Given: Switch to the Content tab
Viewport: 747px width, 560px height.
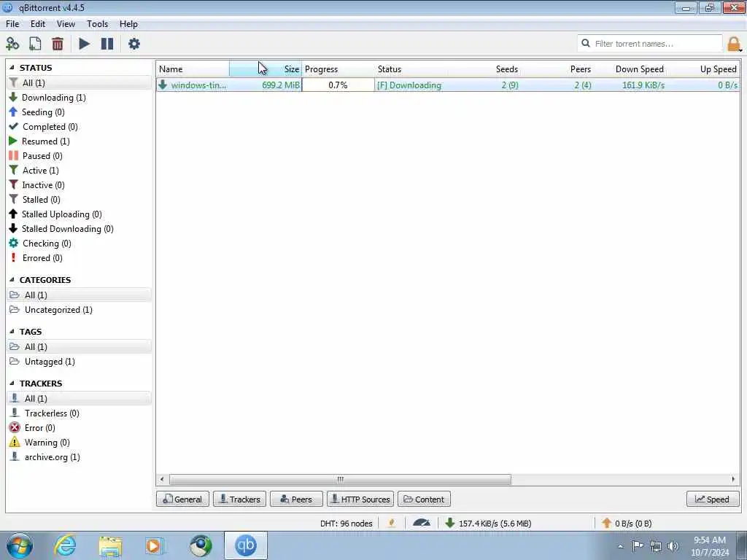Looking at the screenshot, I should [x=424, y=499].
